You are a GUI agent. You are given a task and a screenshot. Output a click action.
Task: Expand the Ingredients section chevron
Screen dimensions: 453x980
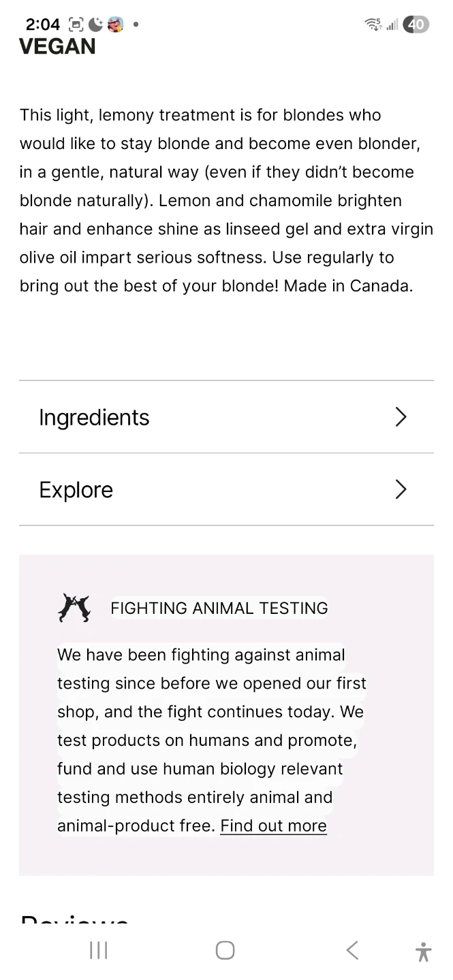(x=401, y=417)
